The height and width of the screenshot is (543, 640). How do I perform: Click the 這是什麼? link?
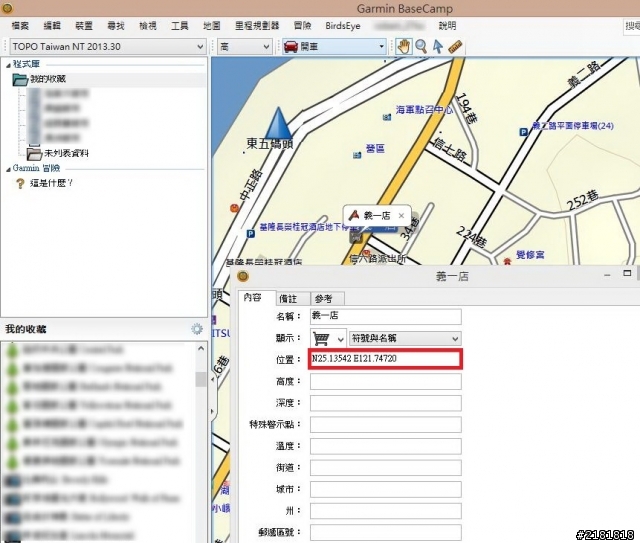[51, 183]
